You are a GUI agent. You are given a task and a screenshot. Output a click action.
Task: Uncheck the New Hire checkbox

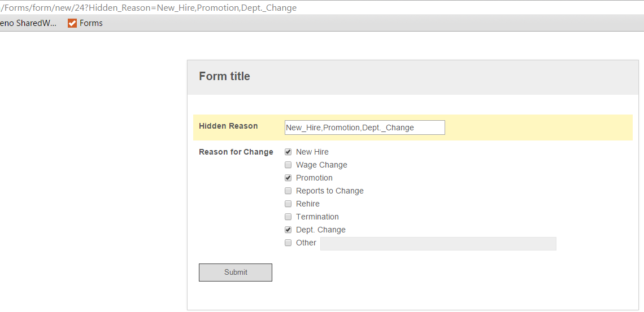288,152
